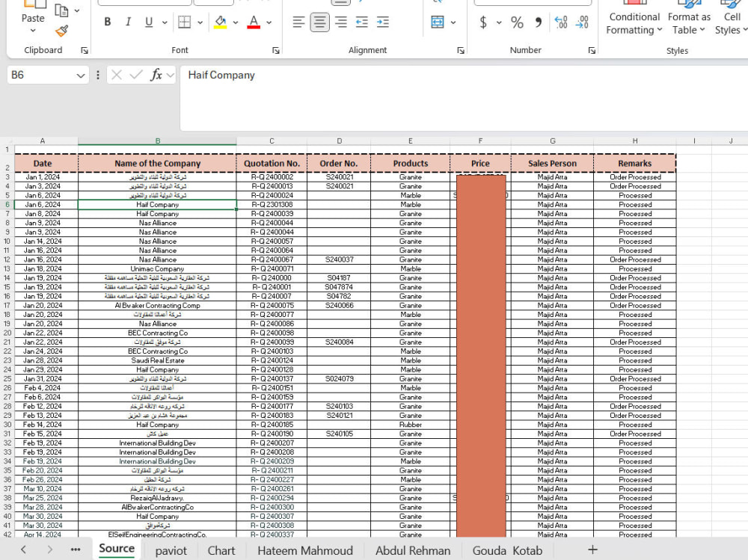Open Font Color dropdown arrow

(269, 22)
